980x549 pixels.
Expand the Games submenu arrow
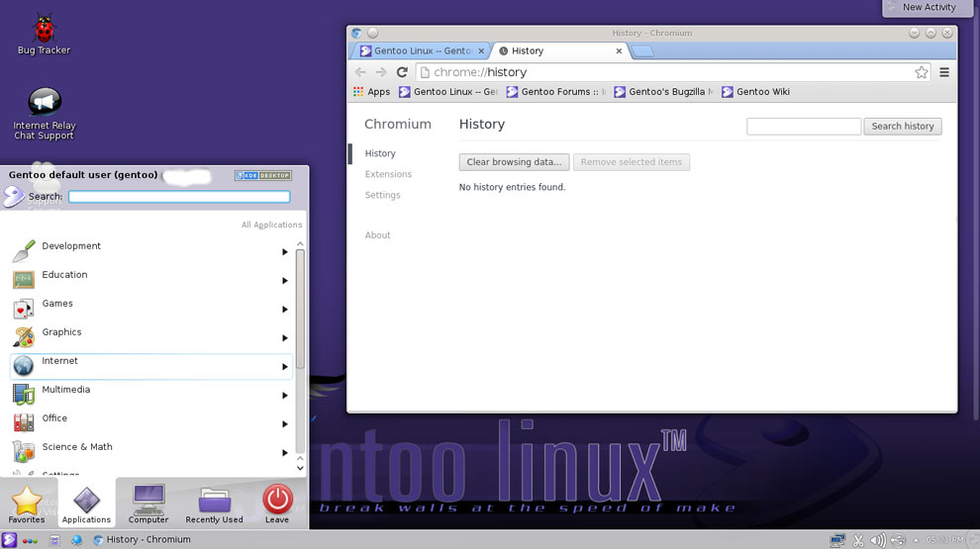[x=285, y=310]
